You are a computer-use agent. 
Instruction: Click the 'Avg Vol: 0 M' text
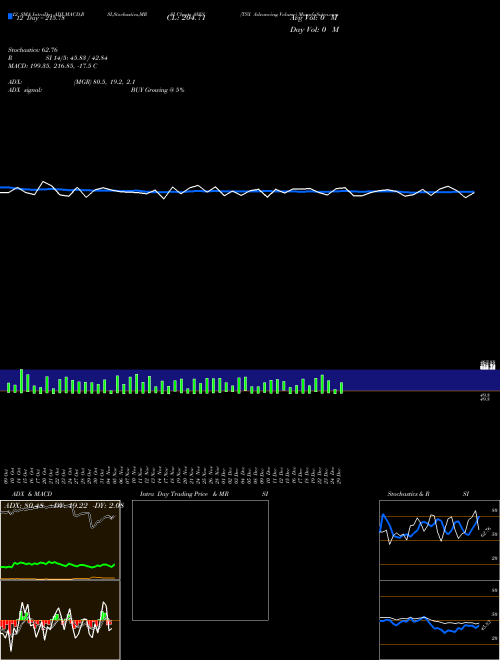click(x=314, y=18)
